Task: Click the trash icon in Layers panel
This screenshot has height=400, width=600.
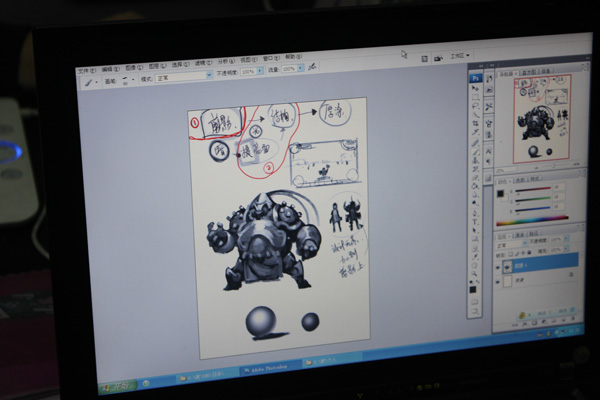Action: (x=574, y=319)
